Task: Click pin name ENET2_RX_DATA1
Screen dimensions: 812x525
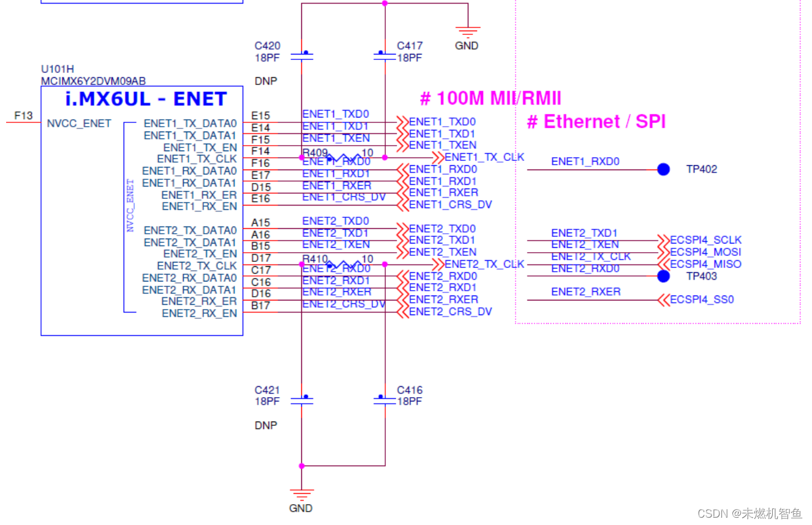Action: pyautogui.click(x=190, y=290)
